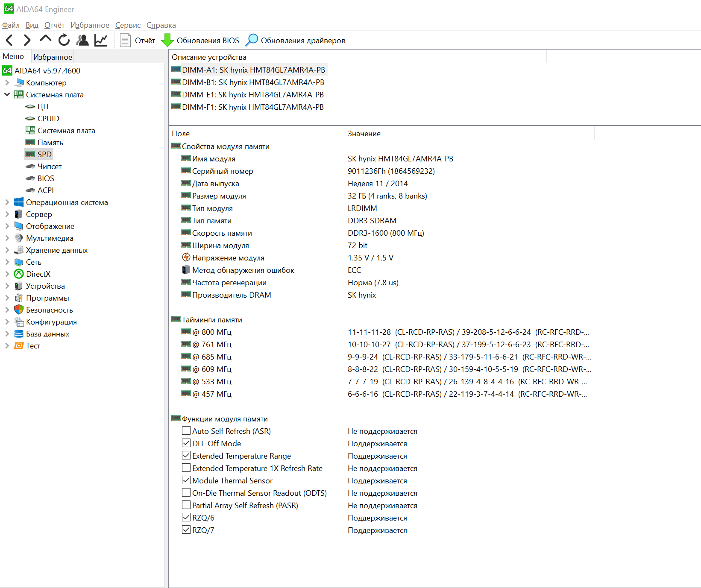Toggle the Auto Self Refresh (ASR) checkbox
The height and width of the screenshot is (588, 701).
click(186, 431)
